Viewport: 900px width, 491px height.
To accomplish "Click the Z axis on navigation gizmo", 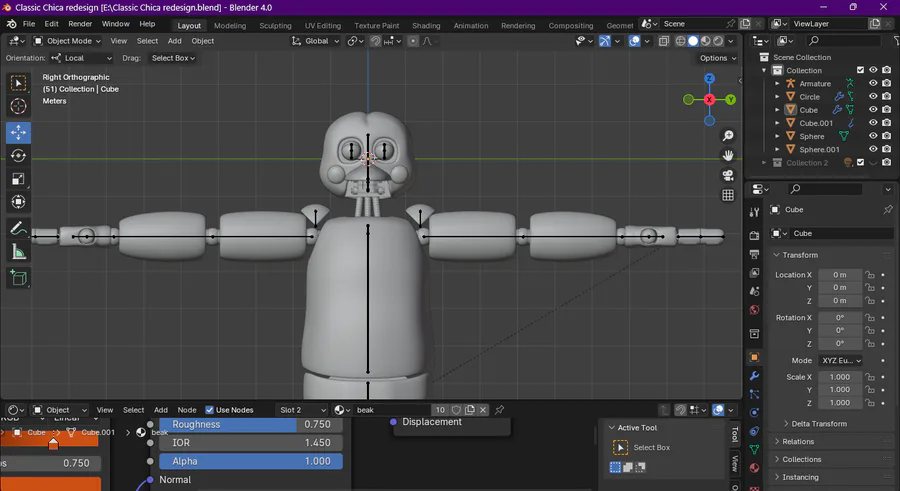I will 709,79.
